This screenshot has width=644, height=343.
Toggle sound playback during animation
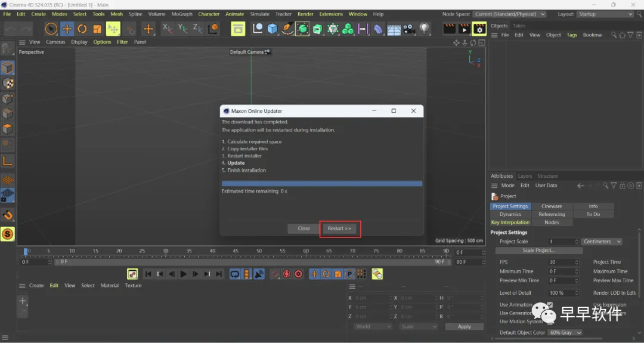(259, 274)
